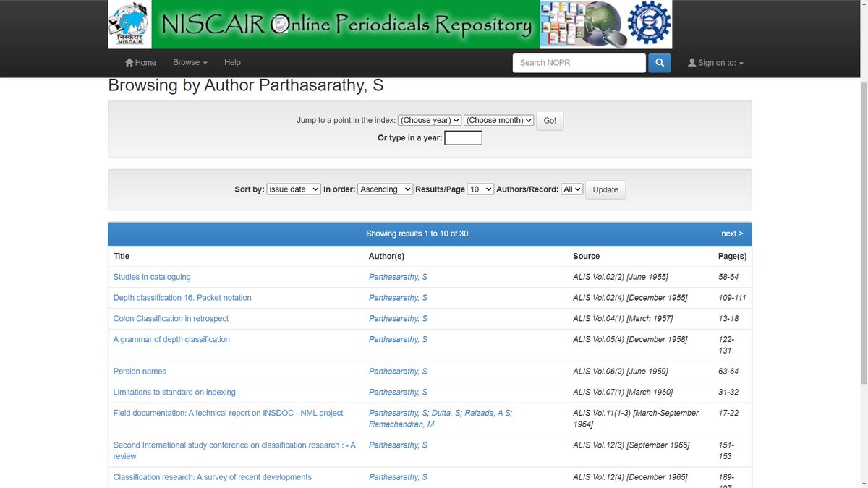Click the Source column header

point(586,256)
